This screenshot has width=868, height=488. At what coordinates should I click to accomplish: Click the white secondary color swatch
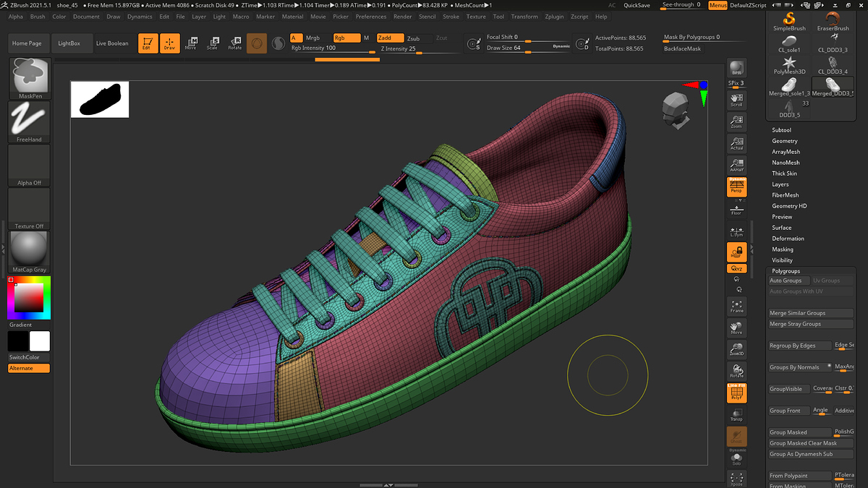click(x=40, y=341)
